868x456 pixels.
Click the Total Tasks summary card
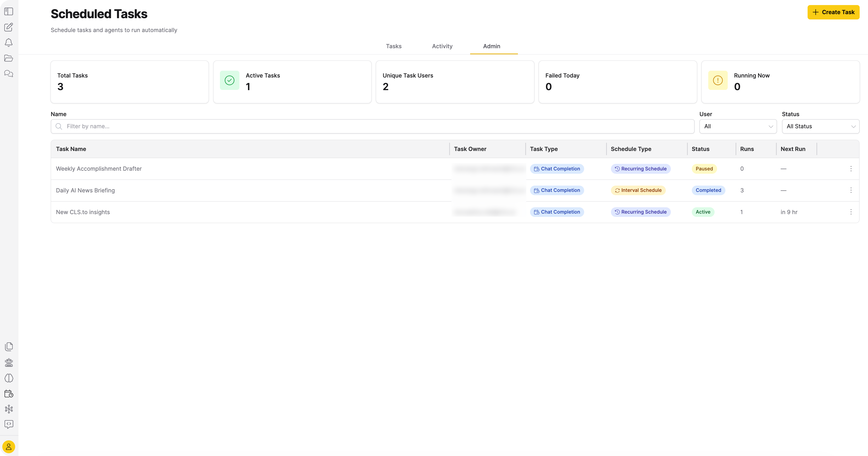coord(130,82)
